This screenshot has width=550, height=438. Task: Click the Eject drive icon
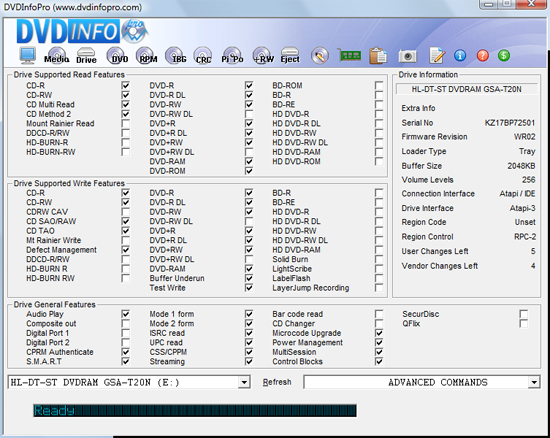pos(290,56)
